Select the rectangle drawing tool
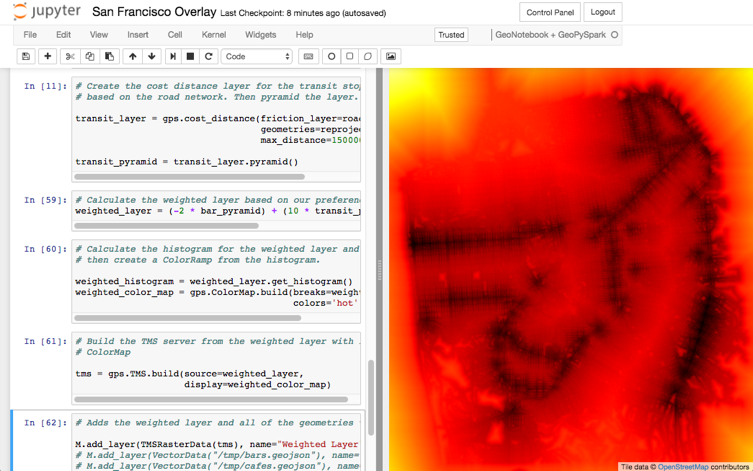 coord(350,57)
